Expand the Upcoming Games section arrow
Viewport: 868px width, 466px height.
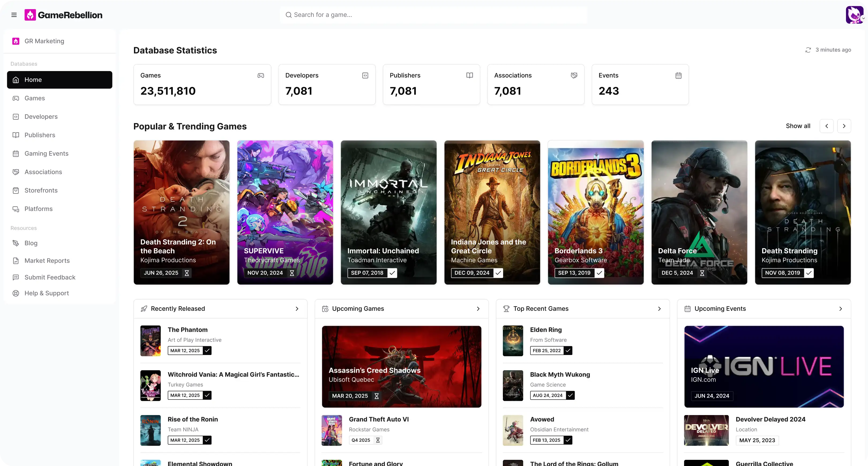tap(478, 309)
